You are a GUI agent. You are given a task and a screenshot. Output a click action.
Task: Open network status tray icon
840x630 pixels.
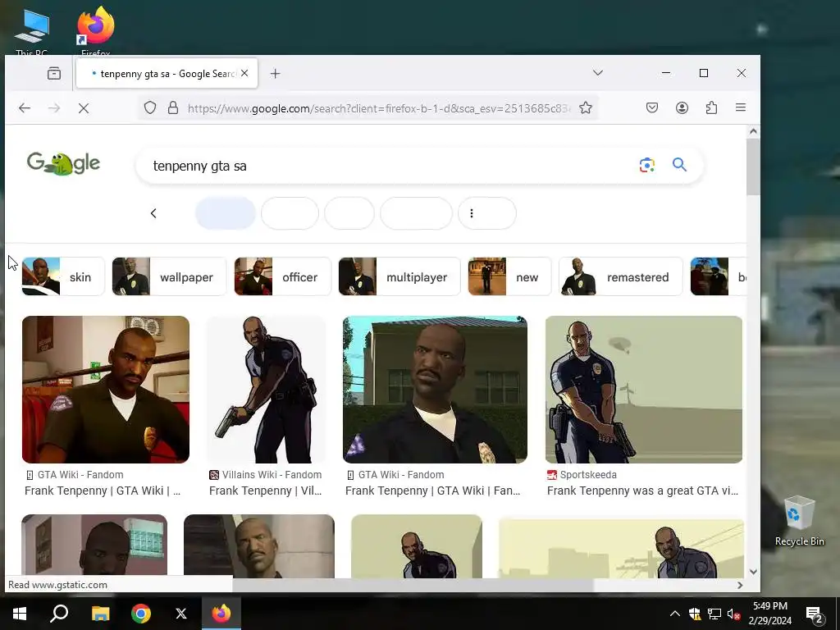tap(714, 614)
